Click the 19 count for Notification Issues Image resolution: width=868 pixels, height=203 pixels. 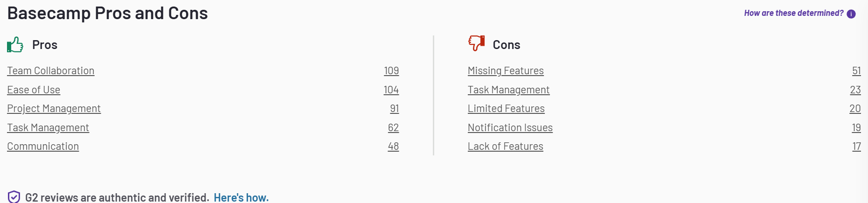[856, 128]
